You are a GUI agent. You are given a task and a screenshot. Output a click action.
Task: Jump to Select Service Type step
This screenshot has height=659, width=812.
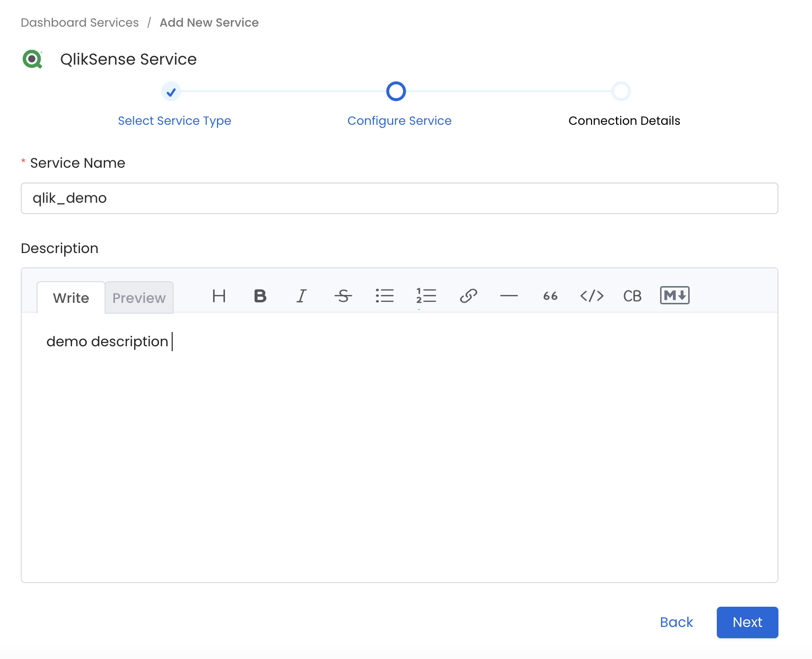[x=174, y=121]
